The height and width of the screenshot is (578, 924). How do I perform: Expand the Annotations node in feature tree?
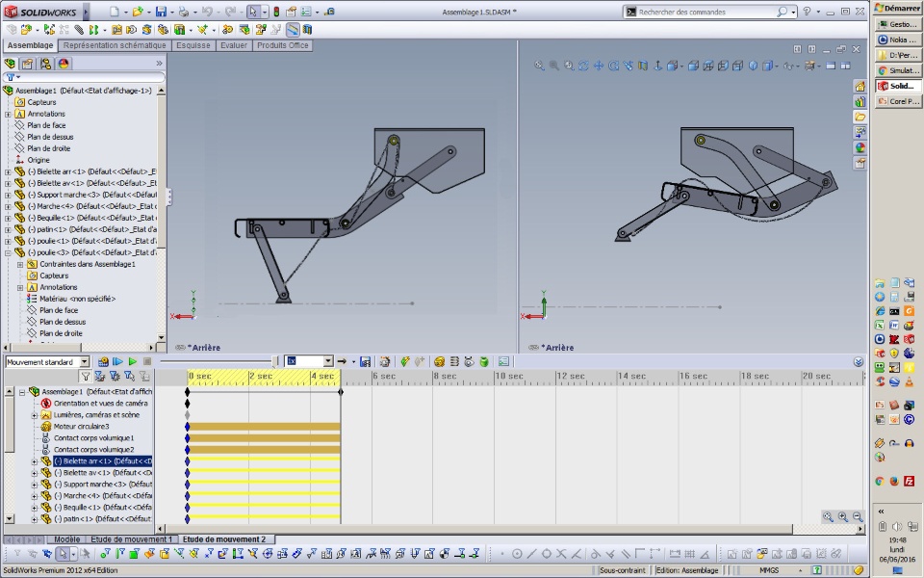pyautogui.click(x=9, y=114)
